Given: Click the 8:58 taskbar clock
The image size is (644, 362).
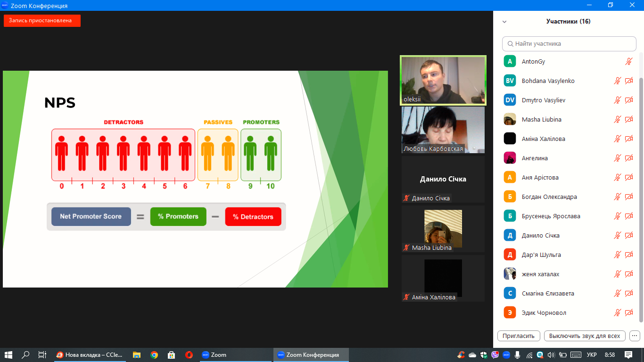Looking at the screenshot, I should (x=610, y=355).
